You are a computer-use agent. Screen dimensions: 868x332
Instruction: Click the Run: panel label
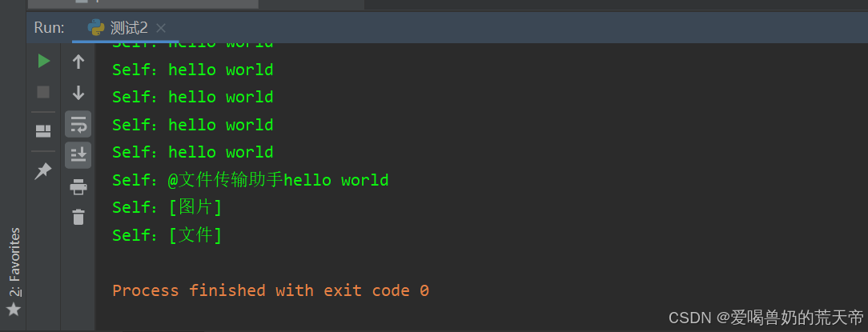tap(49, 27)
